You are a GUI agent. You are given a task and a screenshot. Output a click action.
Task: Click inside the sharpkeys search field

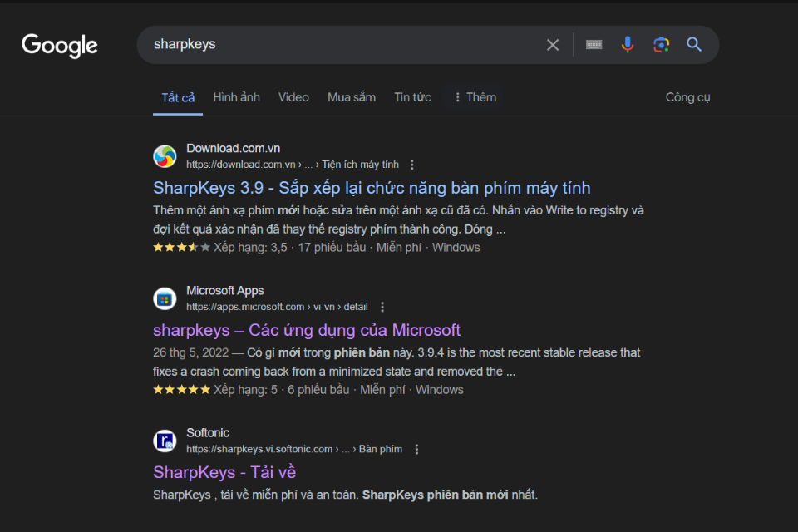click(x=332, y=45)
